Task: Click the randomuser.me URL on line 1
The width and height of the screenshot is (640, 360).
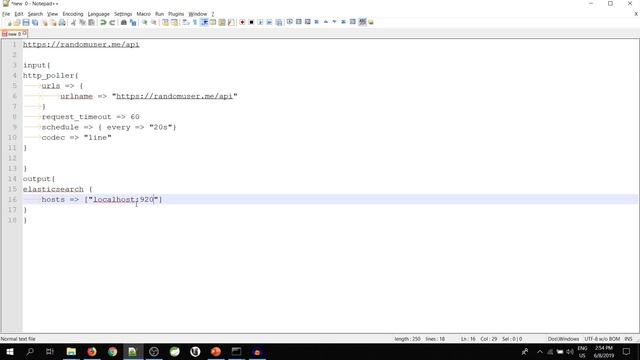Action: [81, 44]
